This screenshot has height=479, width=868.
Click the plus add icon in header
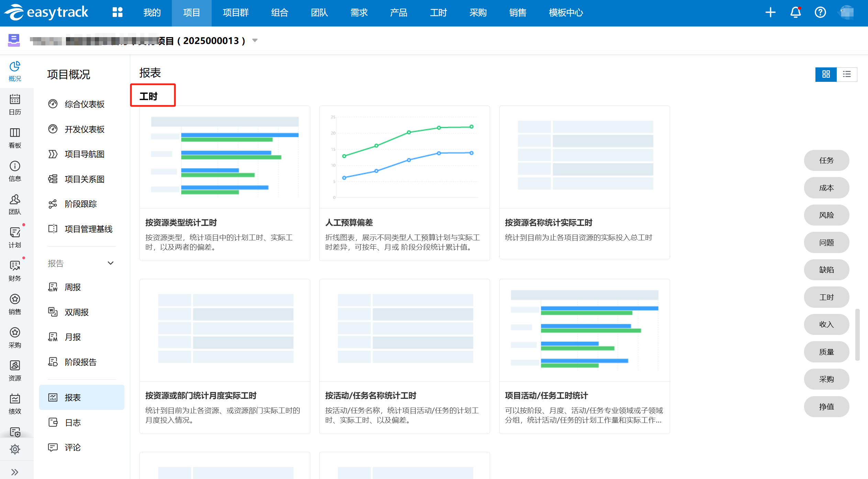[770, 12]
